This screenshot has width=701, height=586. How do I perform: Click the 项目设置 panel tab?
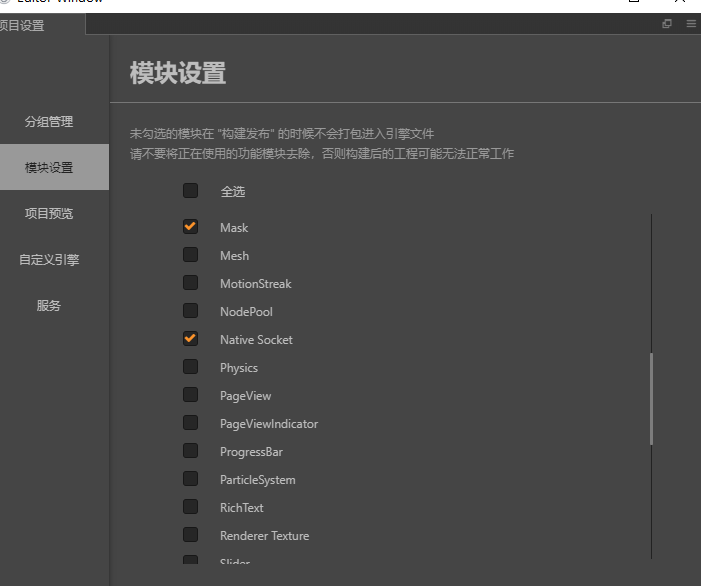pyautogui.click(x=42, y=25)
